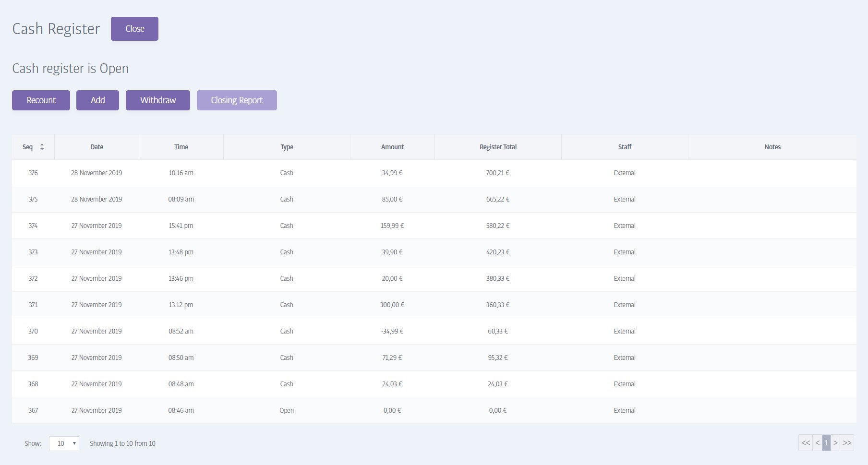Screen dimensions: 868x465
Task: Select sequence number 375
Action: point(33,199)
